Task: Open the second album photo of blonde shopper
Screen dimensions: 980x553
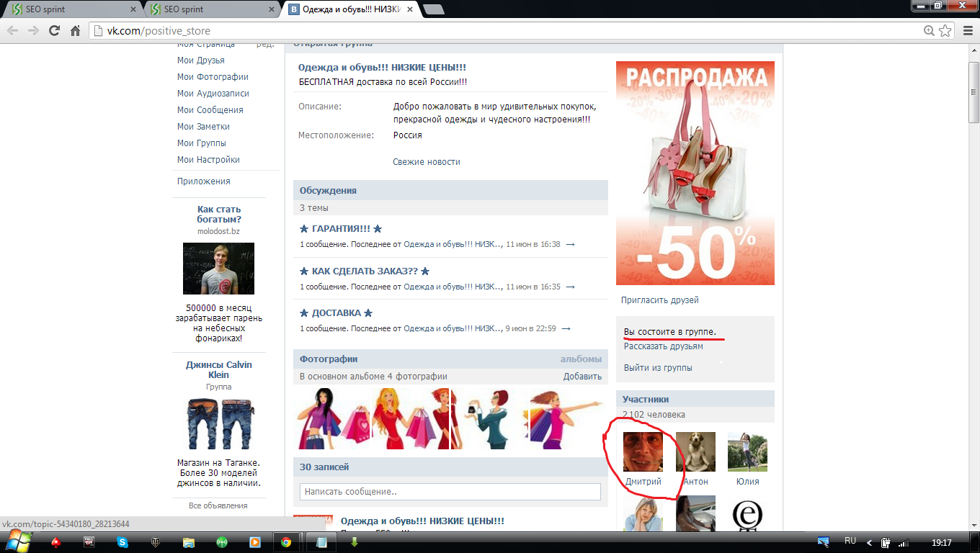Action: pos(410,418)
